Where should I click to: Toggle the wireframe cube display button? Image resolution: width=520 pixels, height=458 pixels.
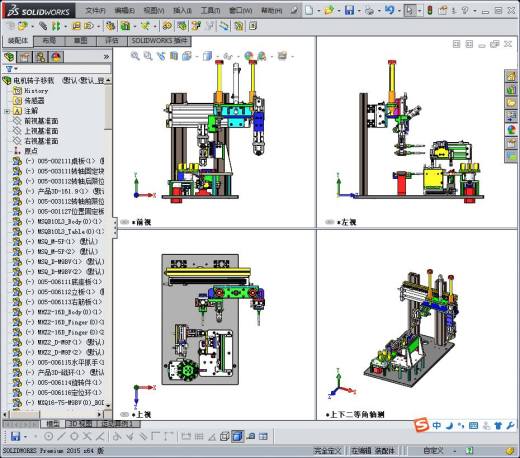click(x=225, y=436)
